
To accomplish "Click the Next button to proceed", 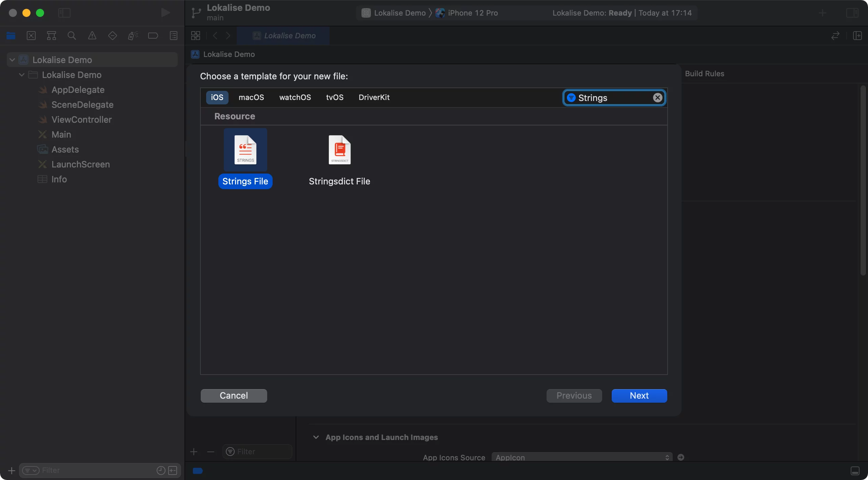I will (x=639, y=396).
